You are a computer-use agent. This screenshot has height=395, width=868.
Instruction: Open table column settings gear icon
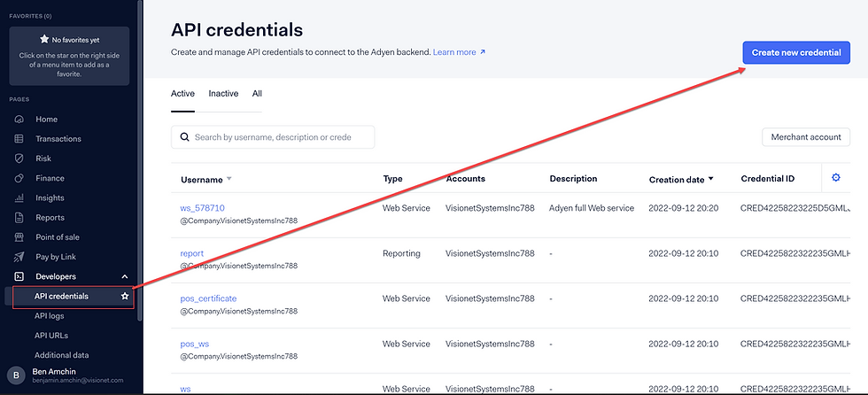(836, 178)
